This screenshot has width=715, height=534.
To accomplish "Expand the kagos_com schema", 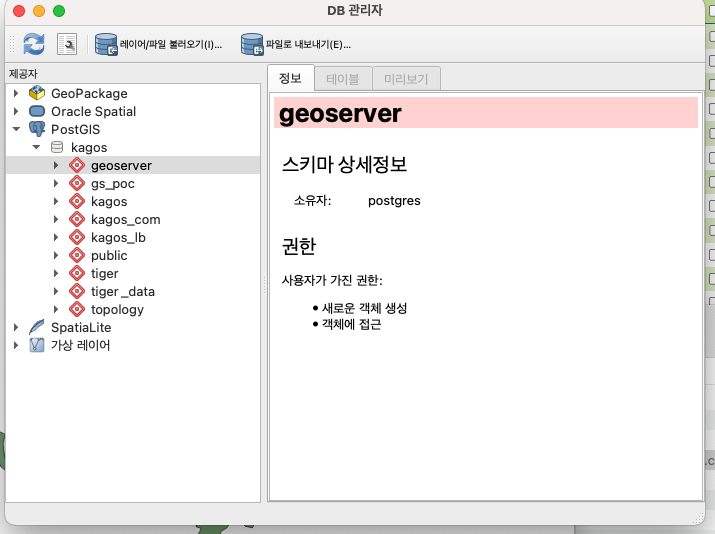I will pyautogui.click(x=56, y=219).
